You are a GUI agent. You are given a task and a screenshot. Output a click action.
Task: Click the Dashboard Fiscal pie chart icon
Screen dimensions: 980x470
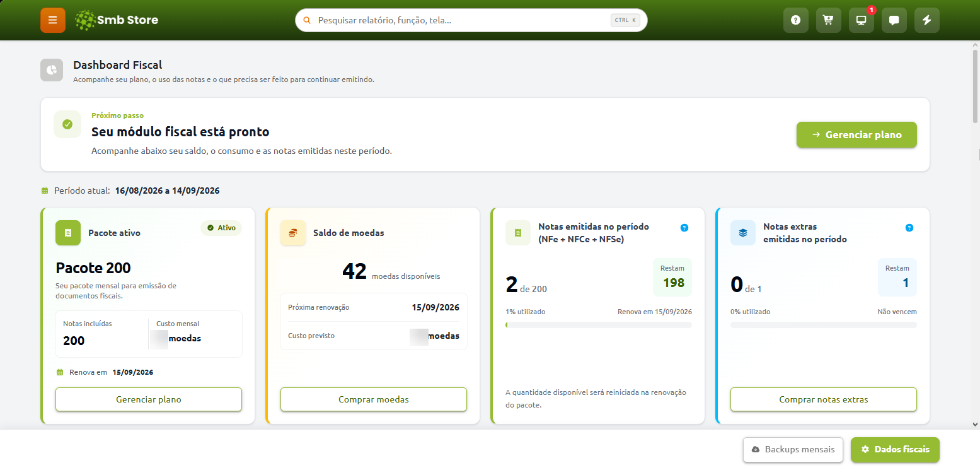point(52,70)
